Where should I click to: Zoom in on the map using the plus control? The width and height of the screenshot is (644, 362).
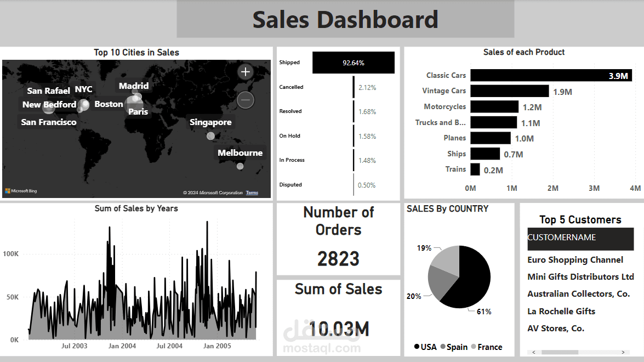pyautogui.click(x=245, y=71)
